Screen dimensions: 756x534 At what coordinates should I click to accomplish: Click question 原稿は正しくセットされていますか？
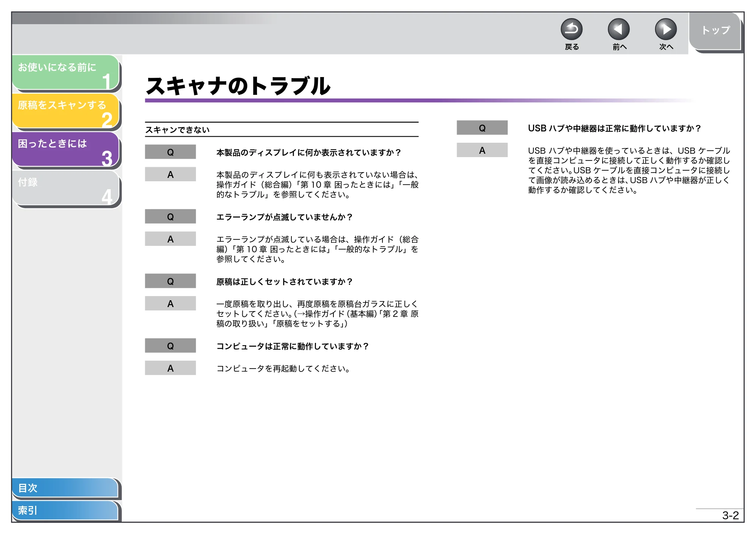(284, 281)
